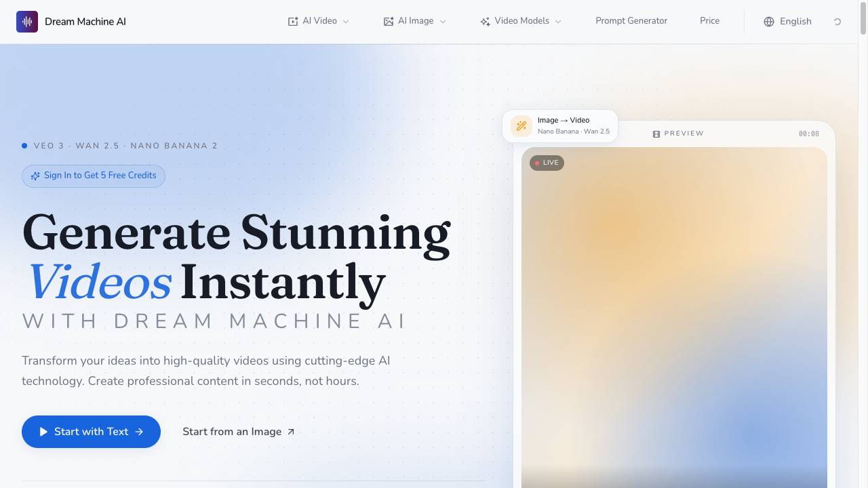Image resolution: width=868 pixels, height=488 pixels.
Task: Click the Dream Machine AI brand name
Action: click(85, 22)
